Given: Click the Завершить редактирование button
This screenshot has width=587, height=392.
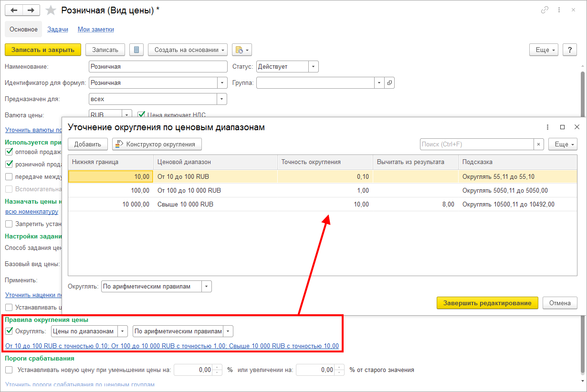Looking at the screenshot, I should 487,303.
